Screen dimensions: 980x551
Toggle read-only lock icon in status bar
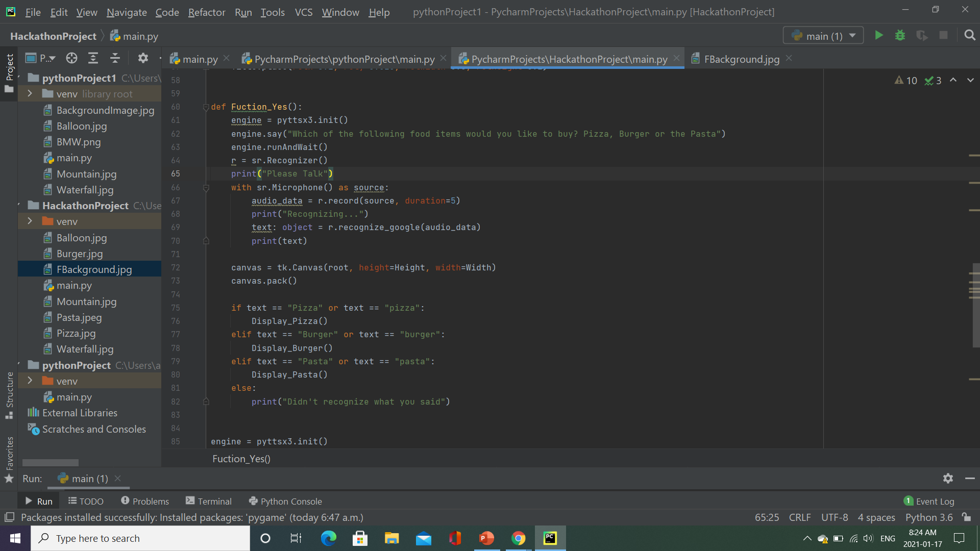tap(966, 517)
